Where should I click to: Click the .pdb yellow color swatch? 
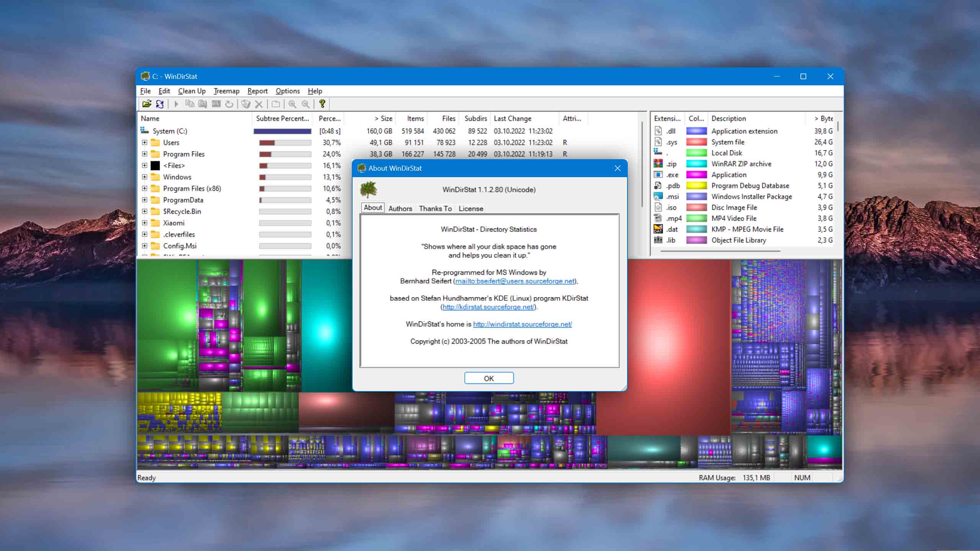click(696, 186)
